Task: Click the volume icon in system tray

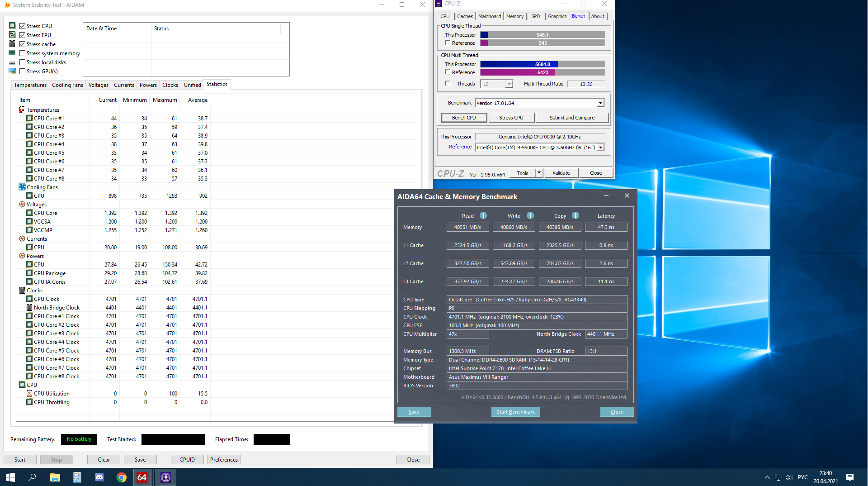Action: 789,477
